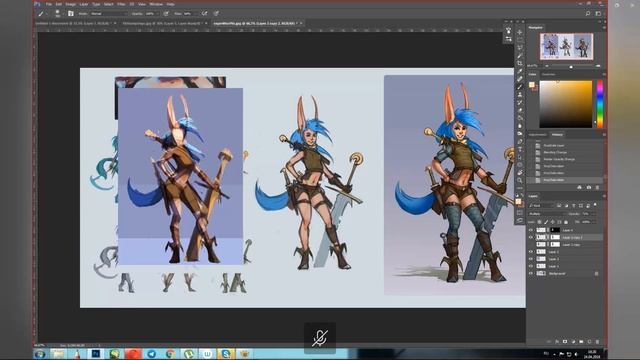Screen dimensions: 640x360
Task: Open the search icon at top right
Action: point(588,13)
